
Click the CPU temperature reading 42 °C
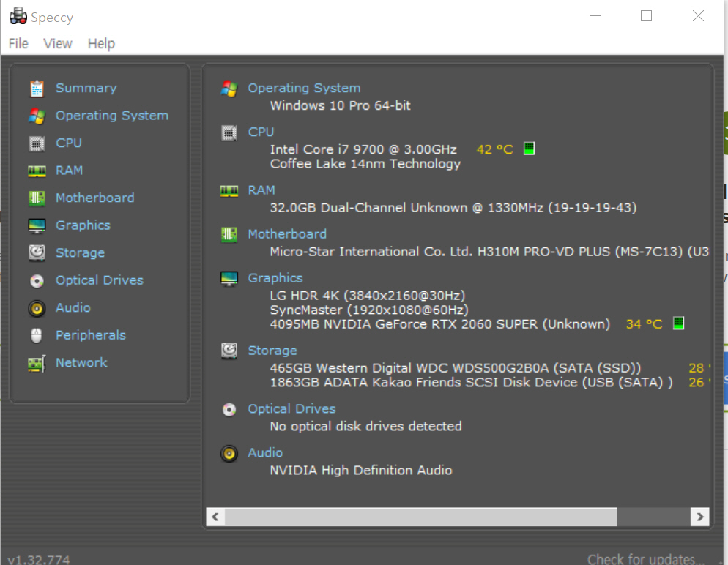[494, 149]
